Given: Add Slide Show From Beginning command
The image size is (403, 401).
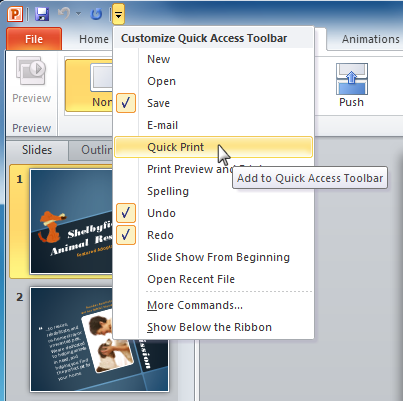Looking at the screenshot, I should click(213, 257).
